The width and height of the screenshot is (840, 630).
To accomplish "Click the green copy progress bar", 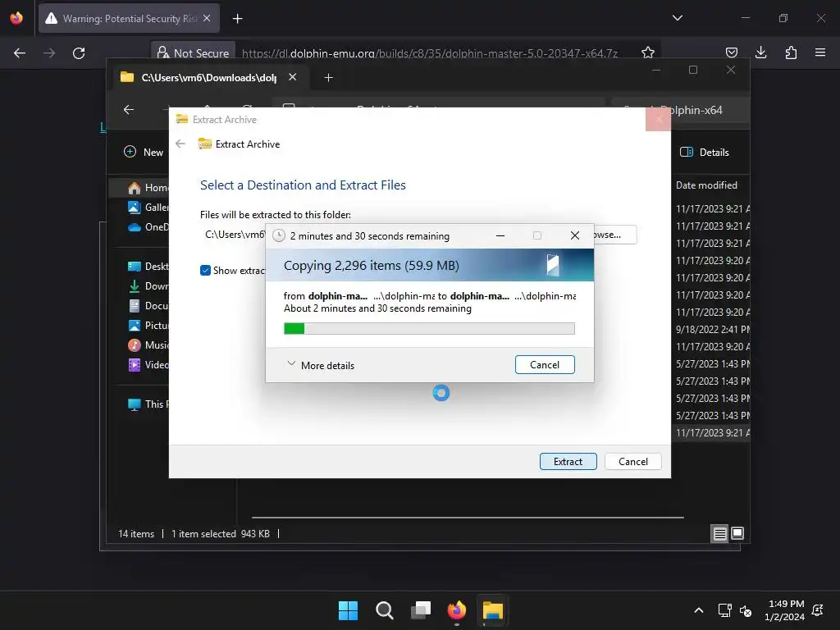I will tap(429, 328).
